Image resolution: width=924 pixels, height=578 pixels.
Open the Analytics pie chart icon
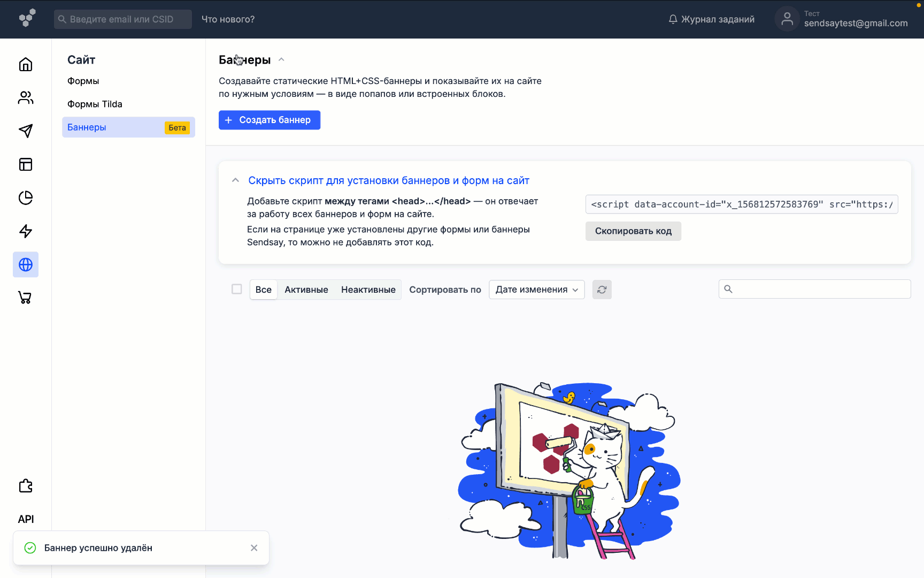(26, 197)
